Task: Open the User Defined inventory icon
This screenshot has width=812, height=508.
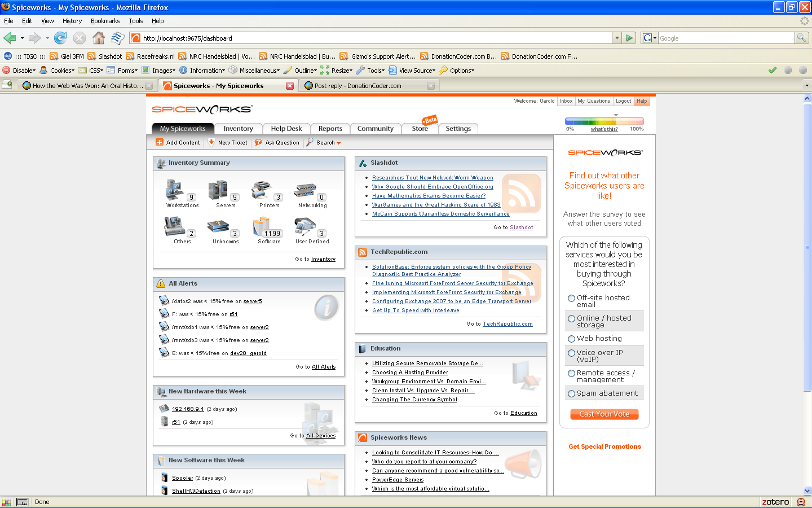Action: [x=305, y=226]
